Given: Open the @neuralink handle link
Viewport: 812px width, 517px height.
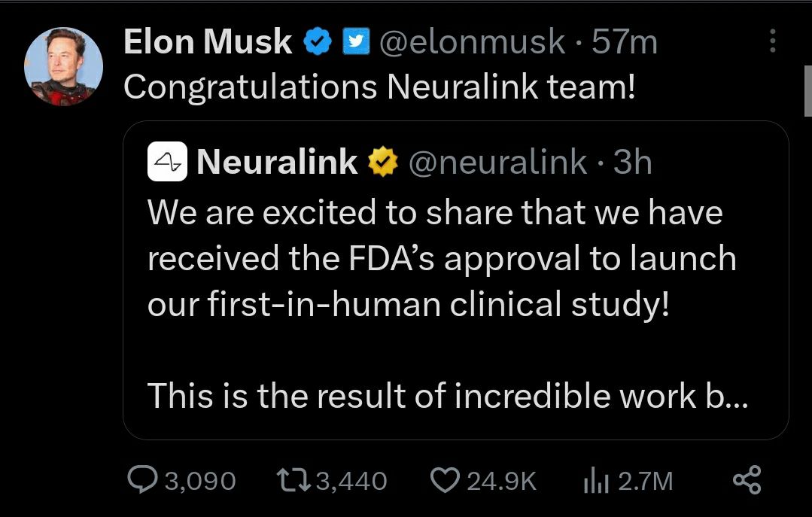Looking at the screenshot, I should click(x=497, y=163).
